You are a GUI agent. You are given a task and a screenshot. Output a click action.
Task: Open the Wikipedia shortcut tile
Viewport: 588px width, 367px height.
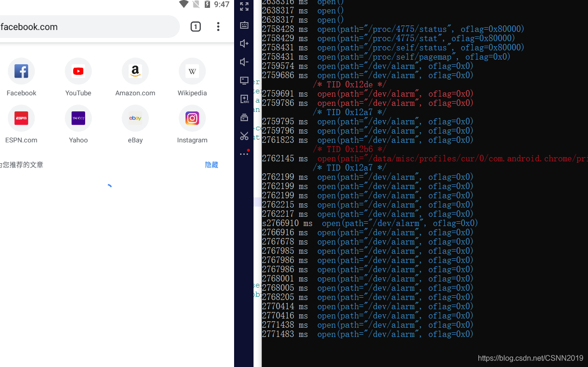coord(192,77)
